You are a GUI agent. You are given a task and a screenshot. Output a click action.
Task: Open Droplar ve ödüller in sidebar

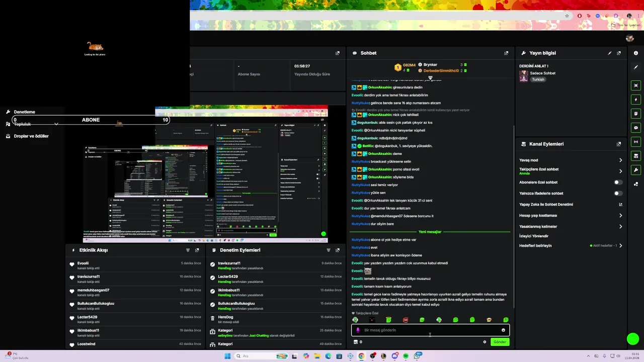pos(31,136)
